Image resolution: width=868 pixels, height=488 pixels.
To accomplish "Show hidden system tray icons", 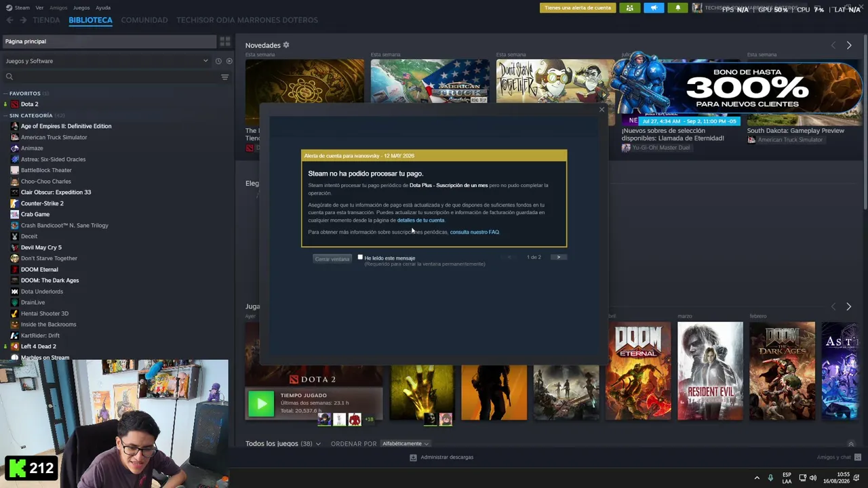I will 757,477.
